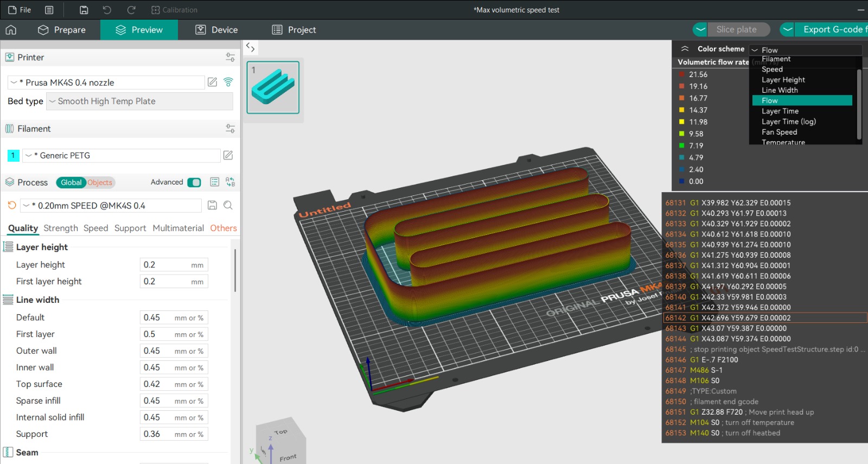
Task: Open the hamburger menu icon beside File
Action: click(x=49, y=10)
